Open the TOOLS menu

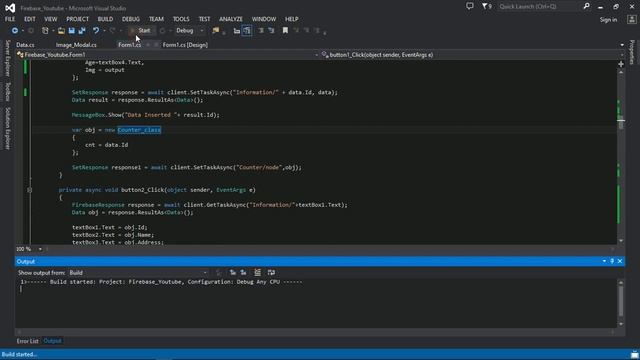click(181, 19)
